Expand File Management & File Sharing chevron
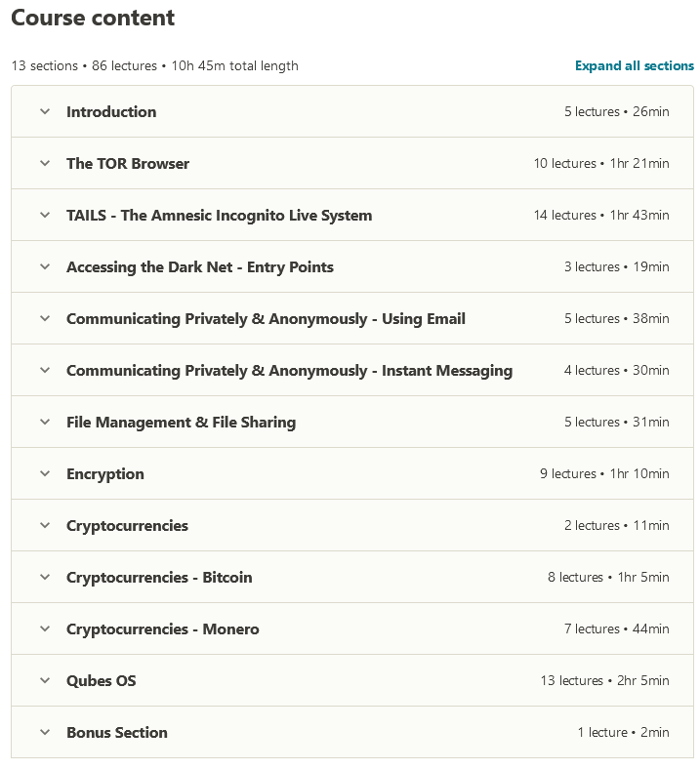 (x=44, y=423)
